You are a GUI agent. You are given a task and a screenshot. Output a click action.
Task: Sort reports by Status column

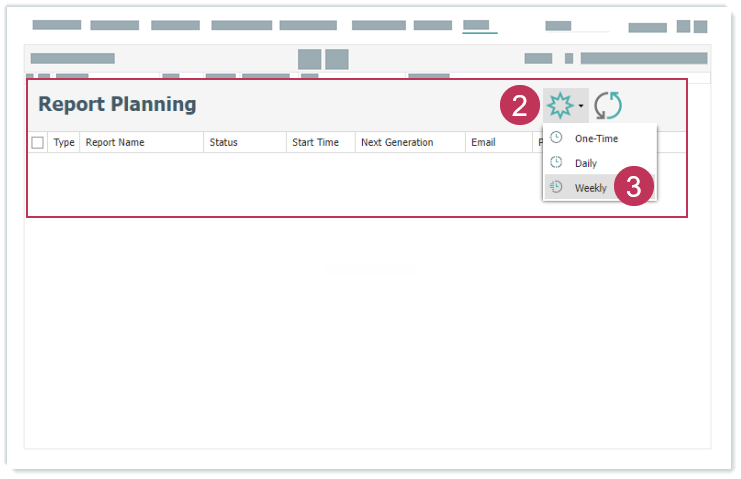click(224, 143)
